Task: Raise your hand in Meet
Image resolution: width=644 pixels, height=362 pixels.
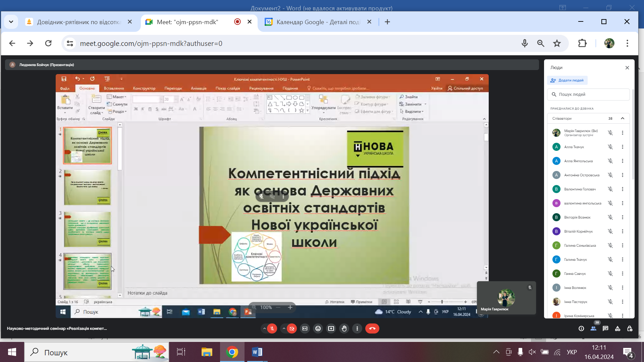Action: [344, 328]
